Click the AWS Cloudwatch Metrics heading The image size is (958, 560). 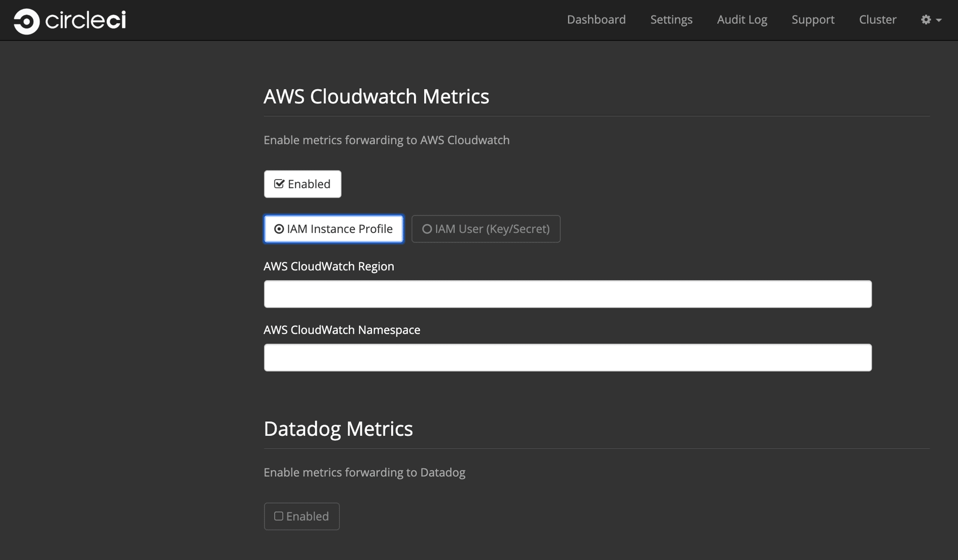(x=376, y=96)
